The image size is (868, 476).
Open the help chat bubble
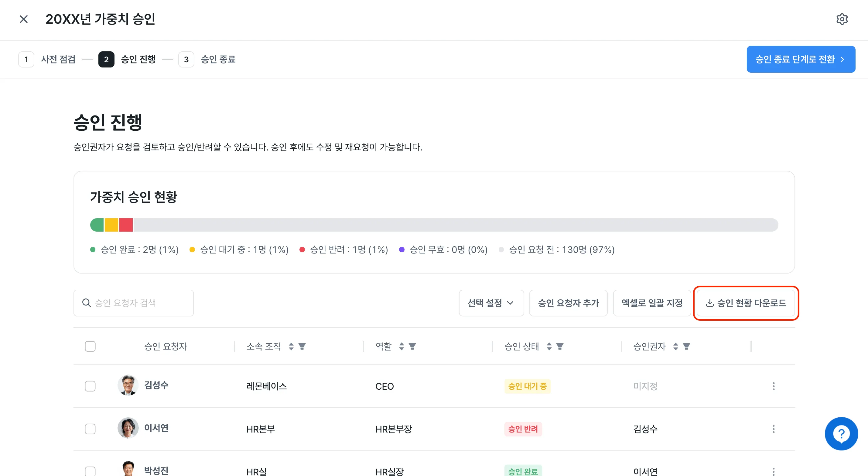click(x=841, y=433)
